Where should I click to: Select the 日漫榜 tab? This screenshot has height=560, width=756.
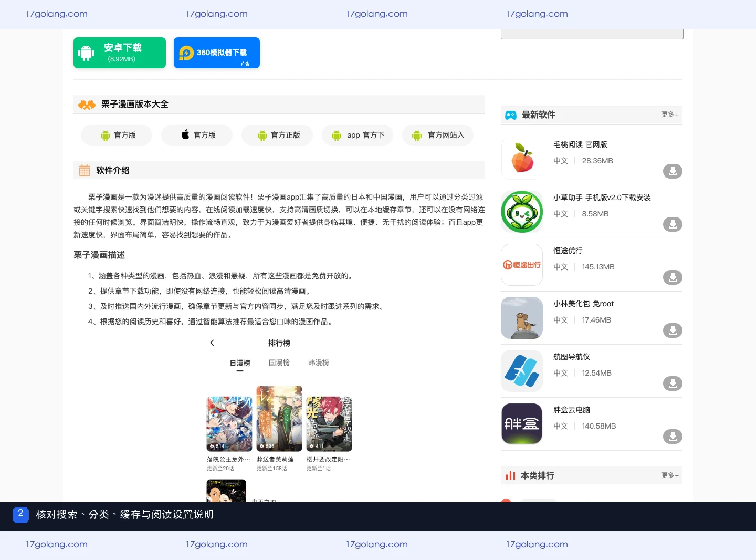pos(240,363)
